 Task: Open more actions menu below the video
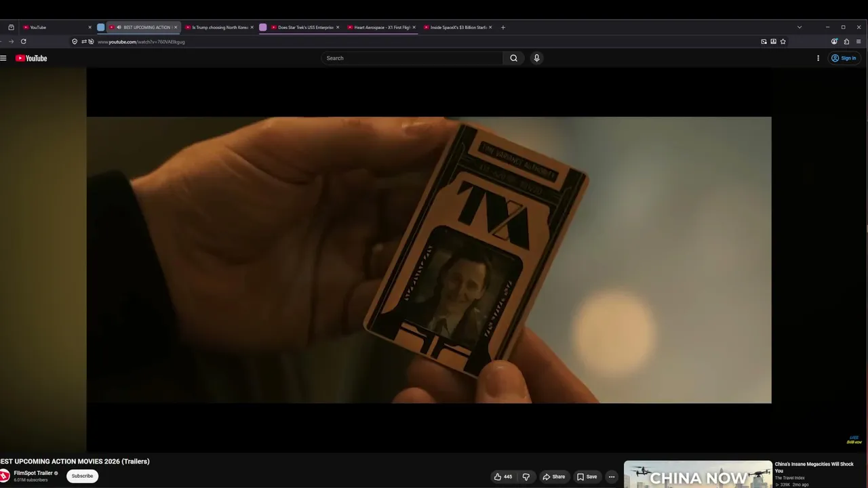pyautogui.click(x=611, y=476)
